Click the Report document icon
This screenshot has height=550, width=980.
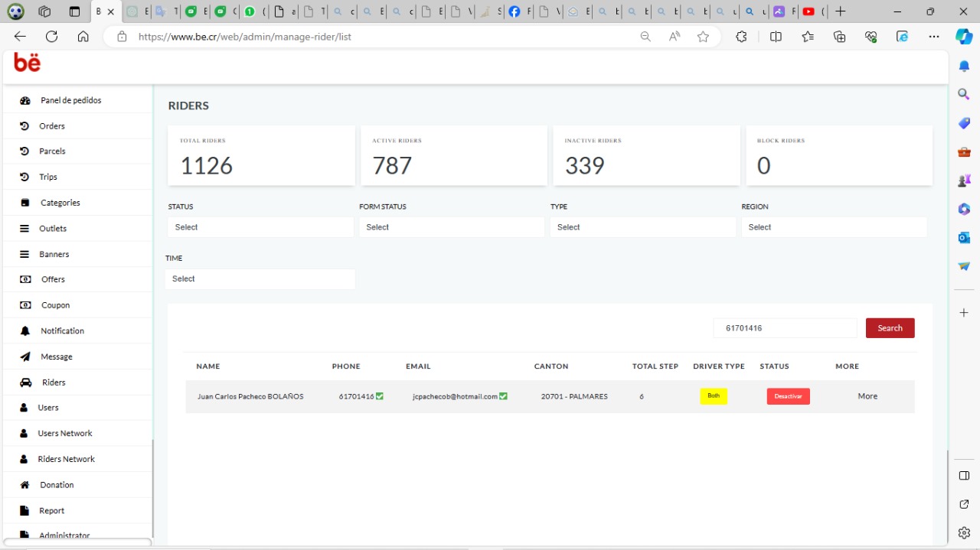coord(24,511)
